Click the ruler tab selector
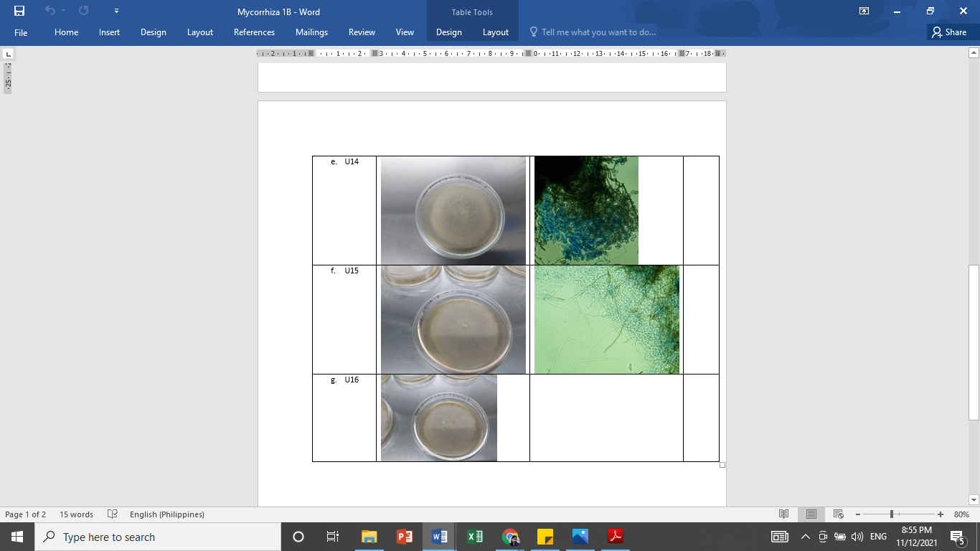Viewport: 980px width, 551px height. tap(8, 54)
